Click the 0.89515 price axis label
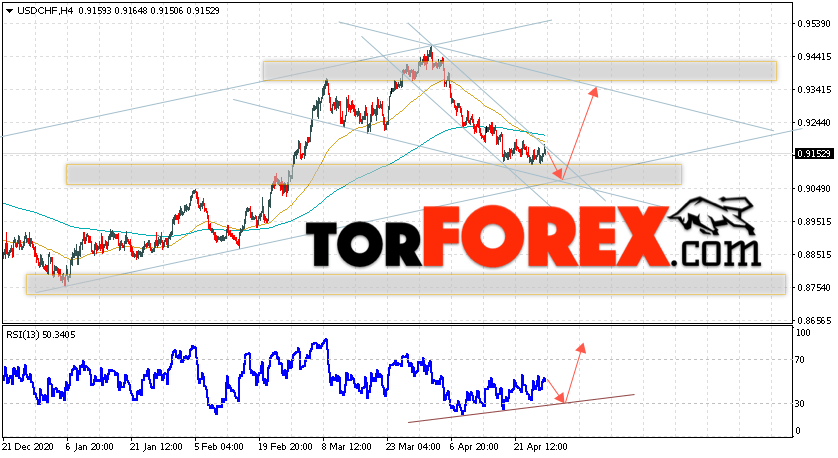Screen dimensions: 838x458 814,222
